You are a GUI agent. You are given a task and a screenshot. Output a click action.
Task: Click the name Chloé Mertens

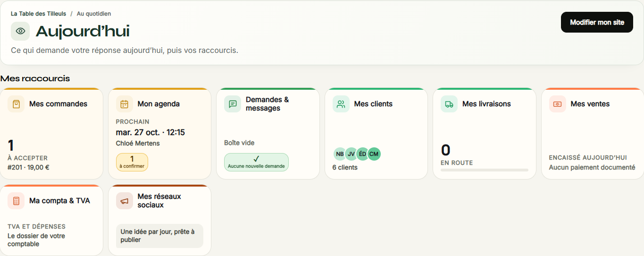[138, 143]
